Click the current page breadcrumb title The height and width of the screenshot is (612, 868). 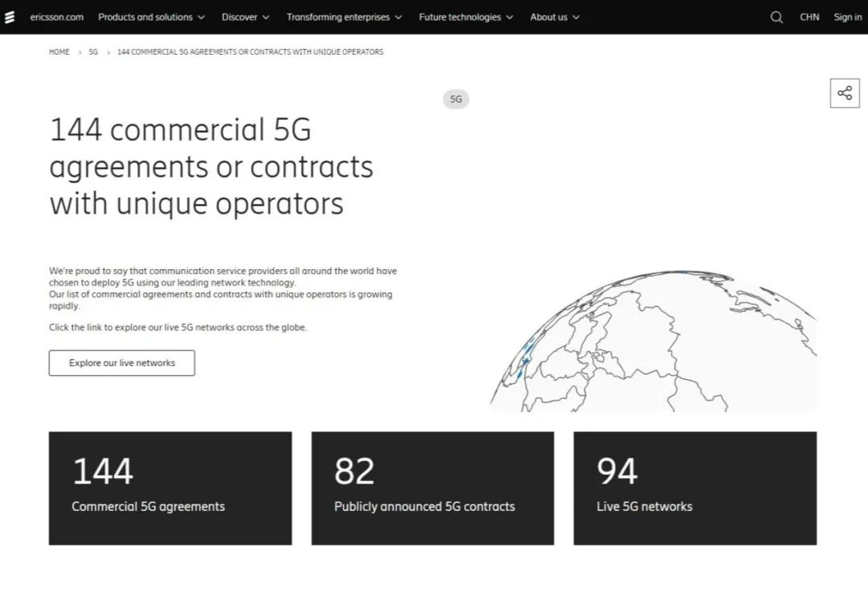click(250, 52)
